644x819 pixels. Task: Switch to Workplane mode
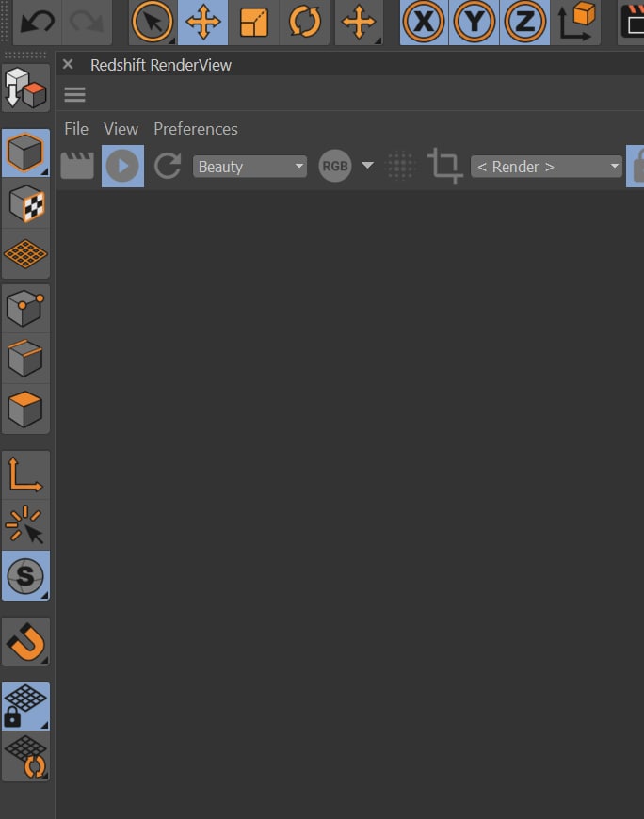pos(25,254)
